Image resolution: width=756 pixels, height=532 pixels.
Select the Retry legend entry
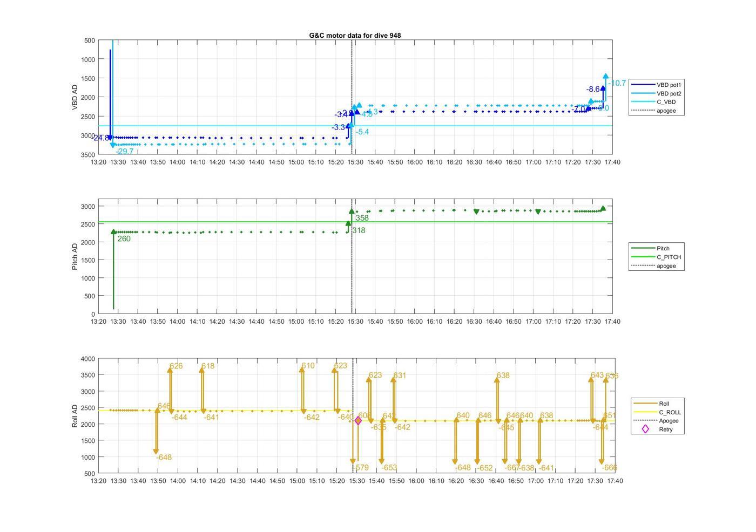pos(657,429)
